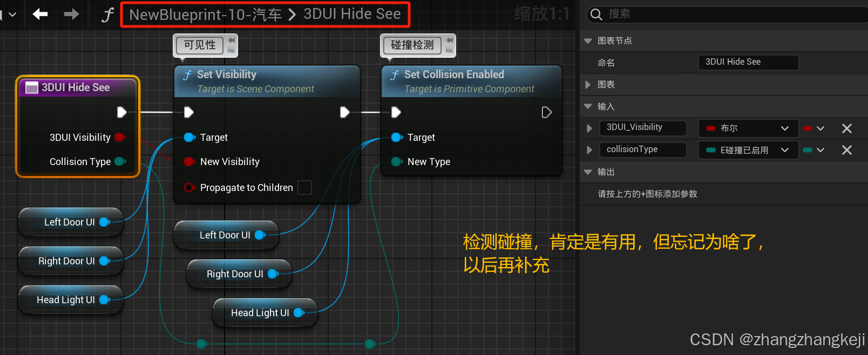Expand the 3DUI_Visibility input row

click(x=589, y=128)
